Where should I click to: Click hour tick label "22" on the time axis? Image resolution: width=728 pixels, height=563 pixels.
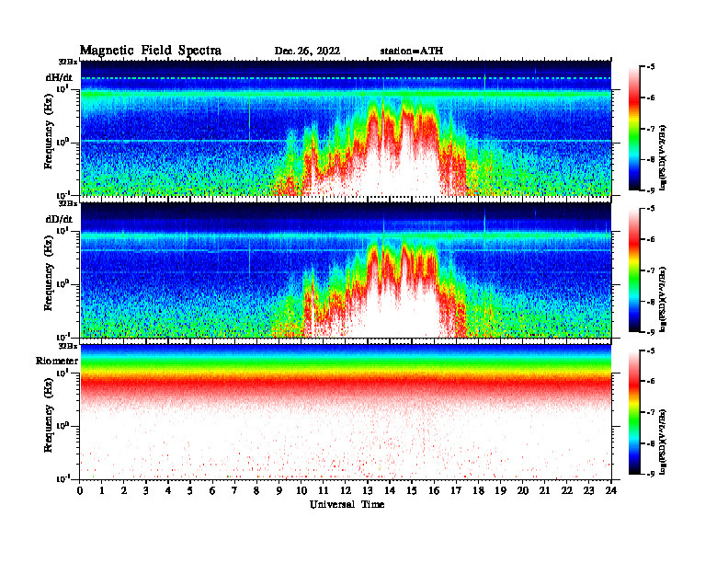[567, 491]
